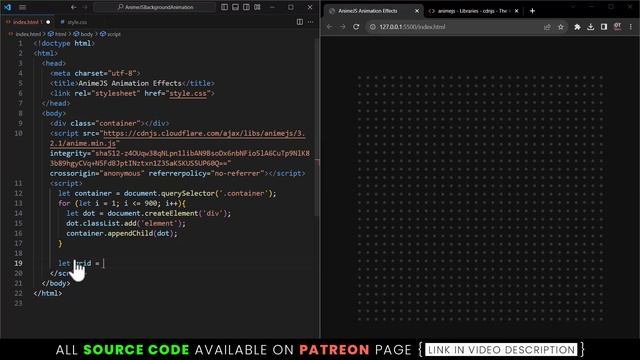Open the VS Code hamburger menu
Viewport: 640px width, 360px height.
[x=22, y=7]
